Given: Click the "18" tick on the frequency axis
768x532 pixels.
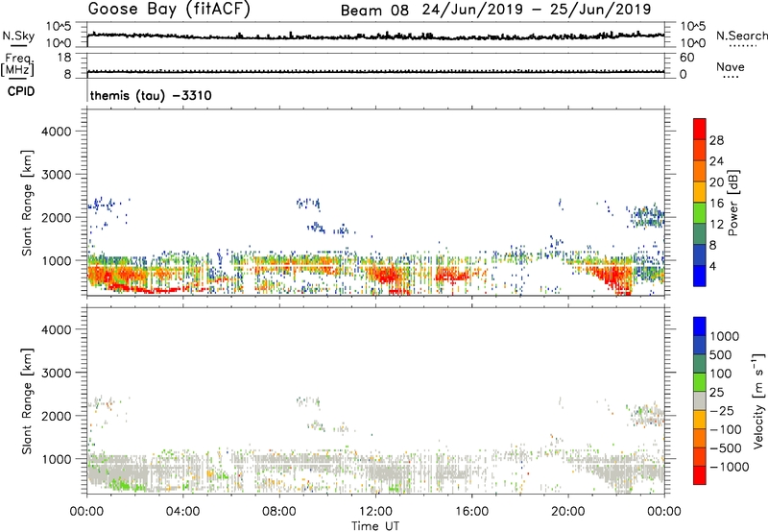Looking at the screenshot, I should pos(64,58).
